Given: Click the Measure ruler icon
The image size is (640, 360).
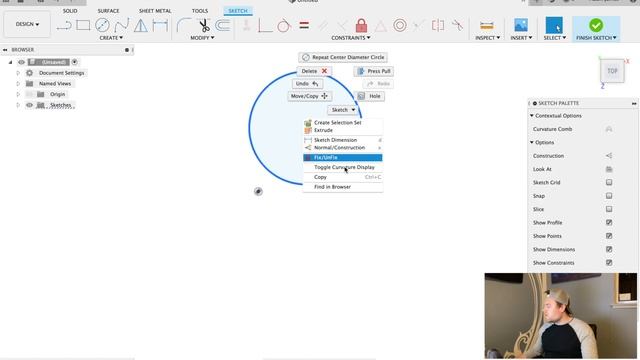Looking at the screenshot, I should pyautogui.click(x=487, y=26).
